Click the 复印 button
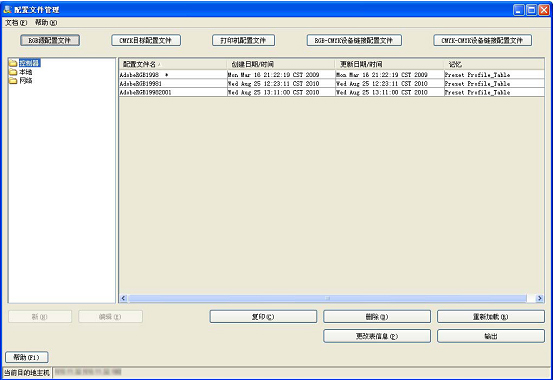The width and height of the screenshot is (553, 380). 263,316
